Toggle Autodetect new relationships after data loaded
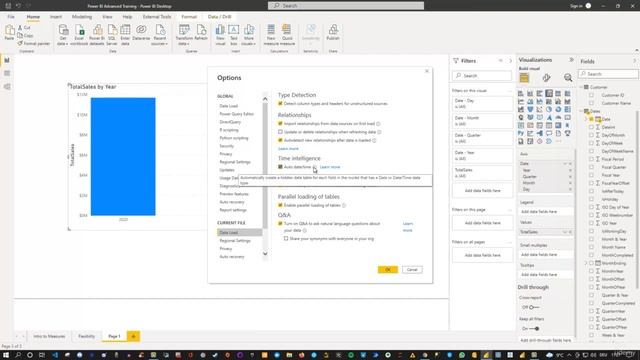 (280, 140)
